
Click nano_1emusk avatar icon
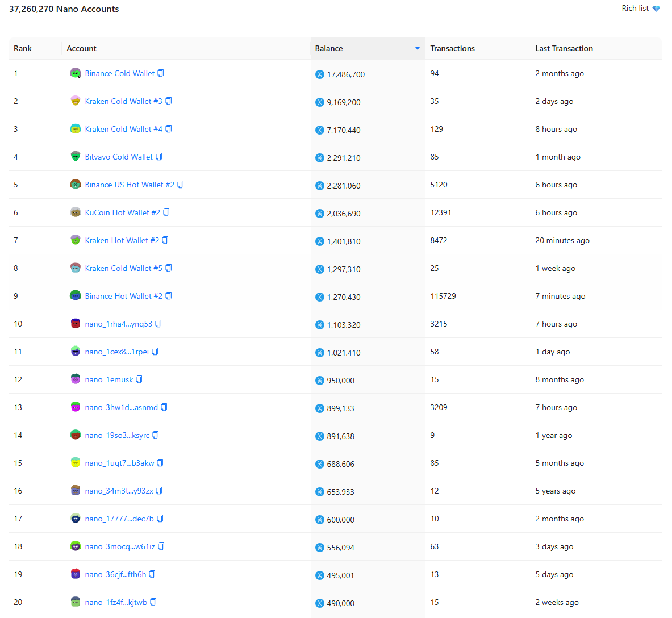click(x=76, y=379)
